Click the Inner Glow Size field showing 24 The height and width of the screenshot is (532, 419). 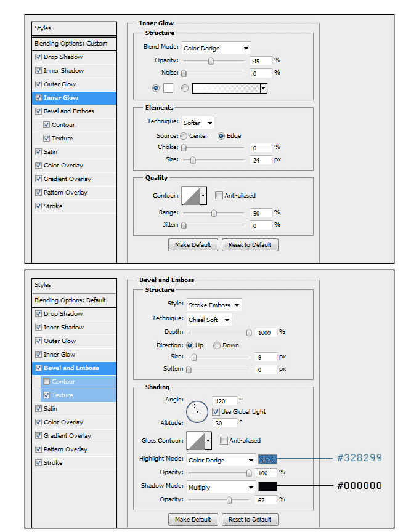click(x=261, y=160)
